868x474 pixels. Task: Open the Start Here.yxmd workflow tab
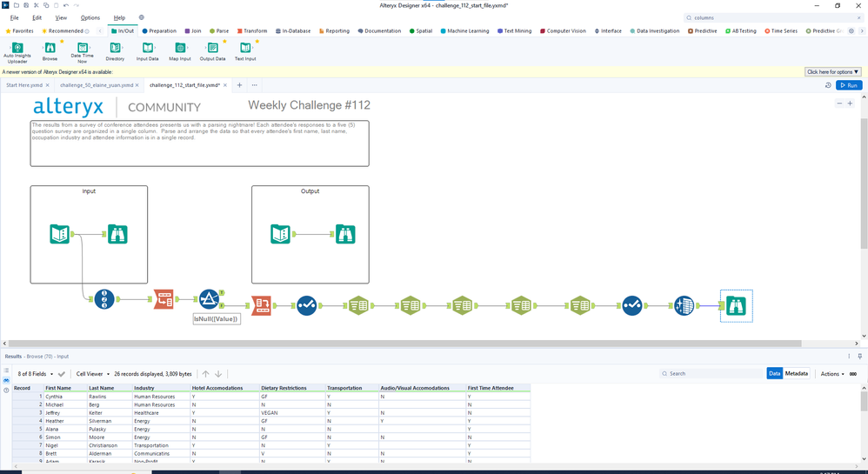pyautogui.click(x=24, y=85)
